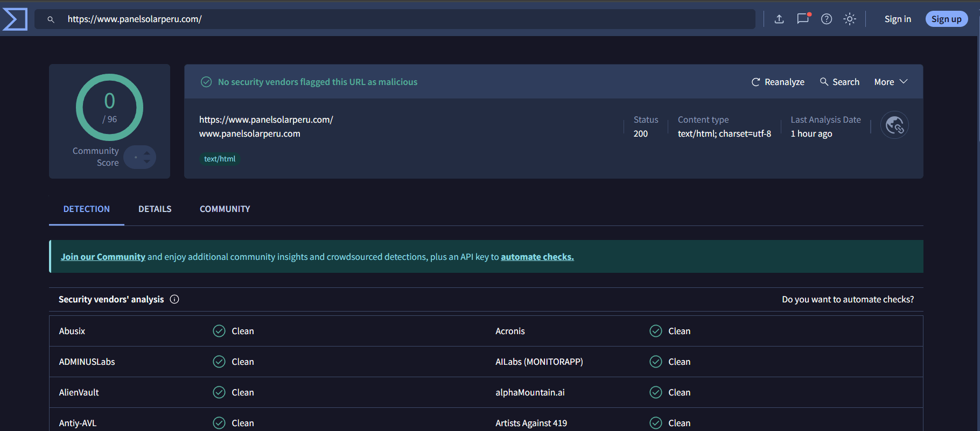
Task: Click Do you want to automate checks?
Action: [848, 299]
